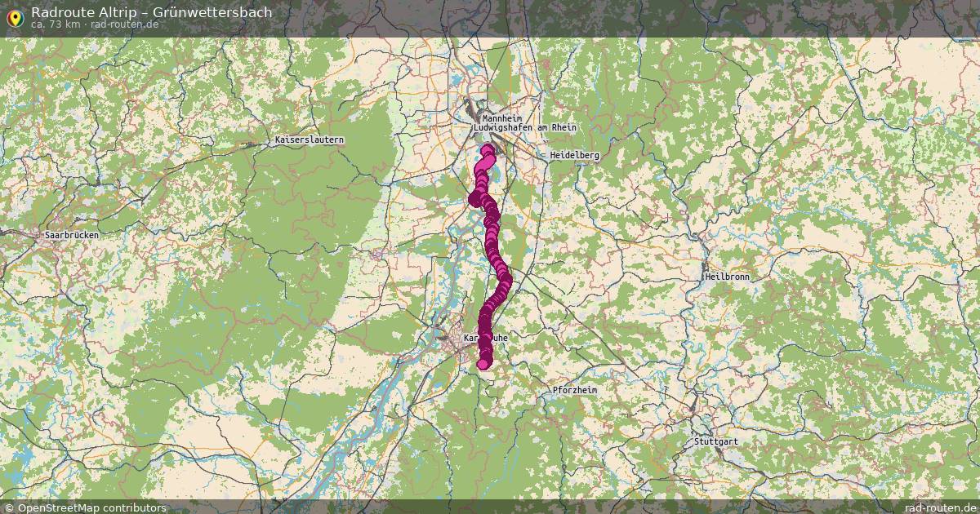The height and width of the screenshot is (514, 980).
Task: Click the route end marker below Karlsruhe
Action: coord(485,362)
